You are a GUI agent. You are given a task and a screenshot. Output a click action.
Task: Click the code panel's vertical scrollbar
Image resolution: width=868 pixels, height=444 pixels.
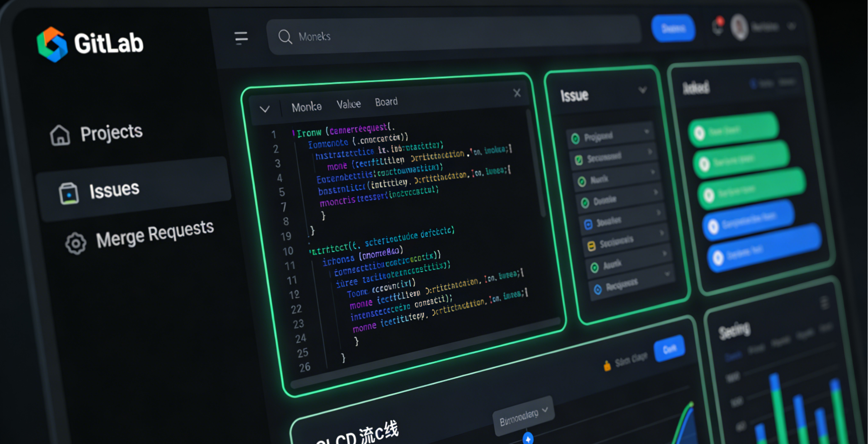(x=536, y=164)
